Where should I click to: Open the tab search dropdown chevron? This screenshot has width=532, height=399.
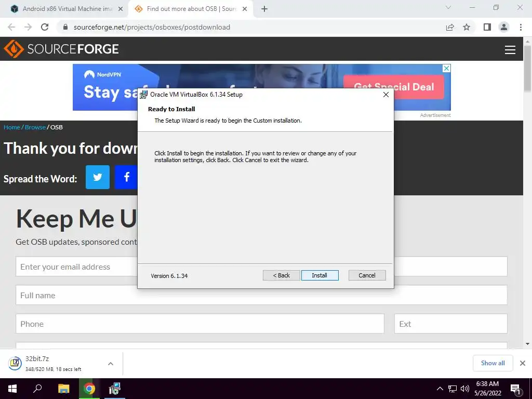pyautogui.click(x=448, y=7)
